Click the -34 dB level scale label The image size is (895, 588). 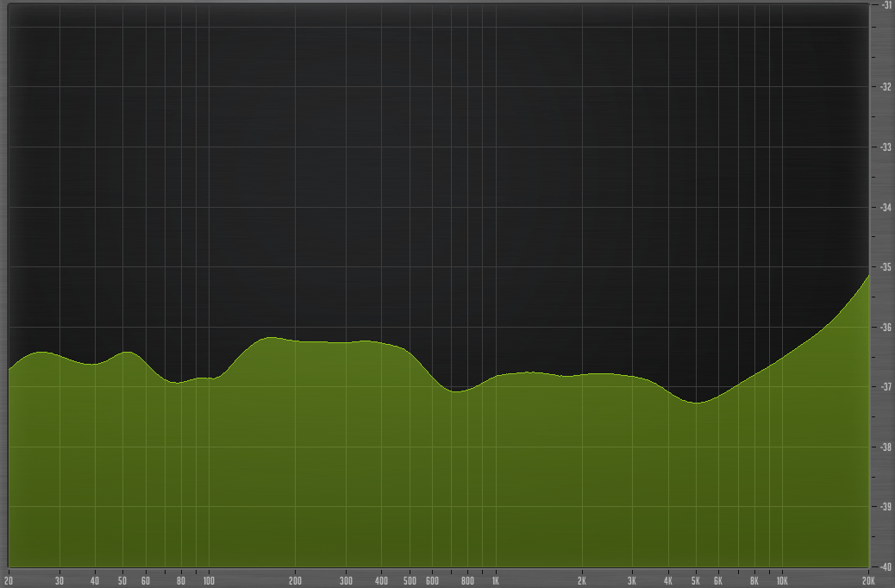[x=886, y=207]
